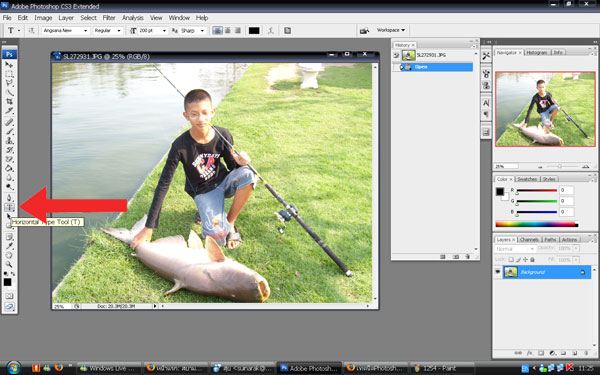
Task: Switch to the Channels tab
Action: (530, 240)
